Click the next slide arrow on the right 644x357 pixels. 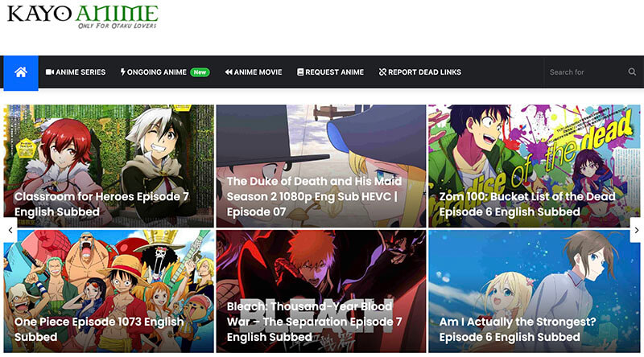tap(637, 230)
